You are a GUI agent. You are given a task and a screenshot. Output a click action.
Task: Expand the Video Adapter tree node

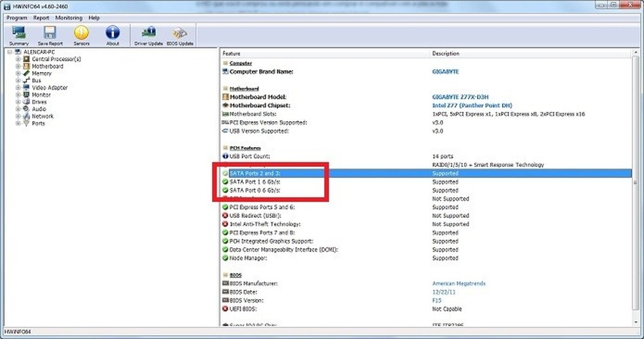pos(18,88)
